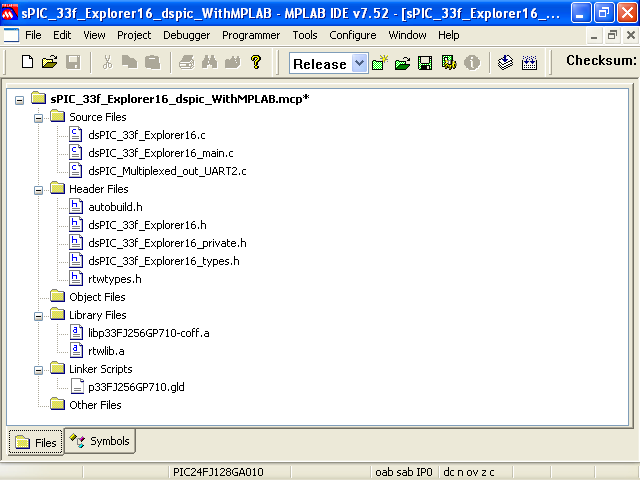Click the grayed info toolbar icon
The width and height of the screenshot is (640, 480).
point(472,63)
